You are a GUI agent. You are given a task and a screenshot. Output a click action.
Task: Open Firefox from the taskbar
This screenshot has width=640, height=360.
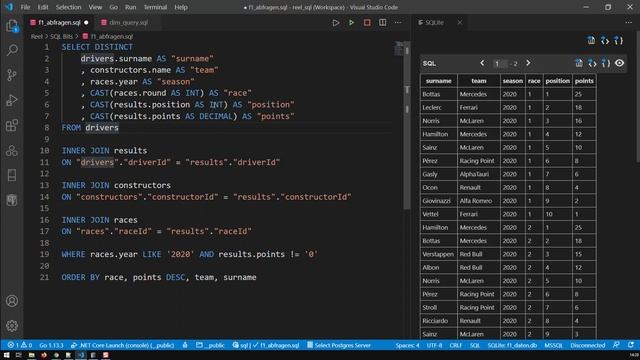(x=44, y=355)
